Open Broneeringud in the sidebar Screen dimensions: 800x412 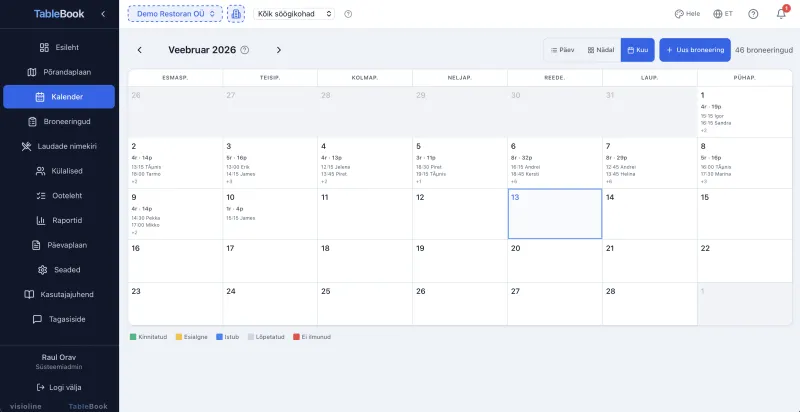pyautogui.click(x=59, y=121)
